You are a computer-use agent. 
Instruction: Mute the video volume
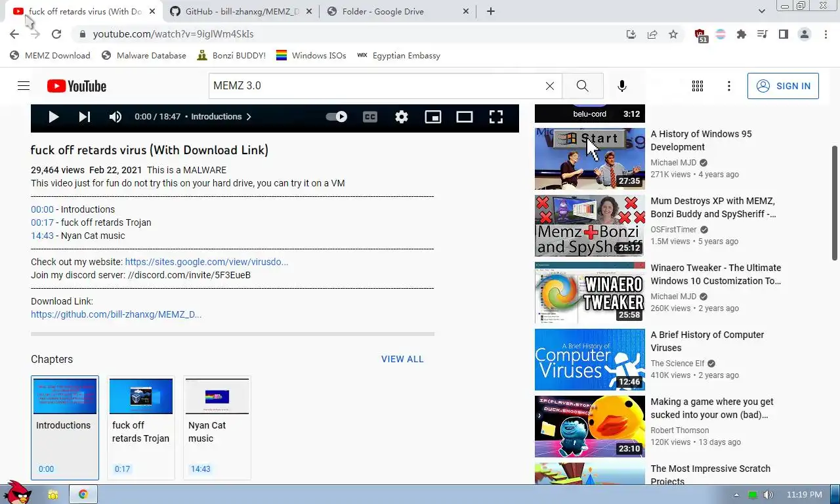point(115,117)
